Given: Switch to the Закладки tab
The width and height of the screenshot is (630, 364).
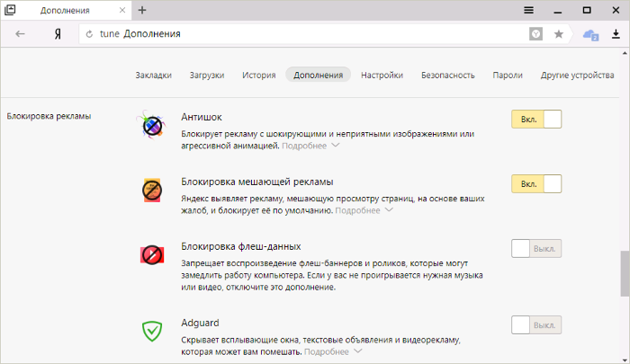Looking at the screenshot, I should pos(154,75).
